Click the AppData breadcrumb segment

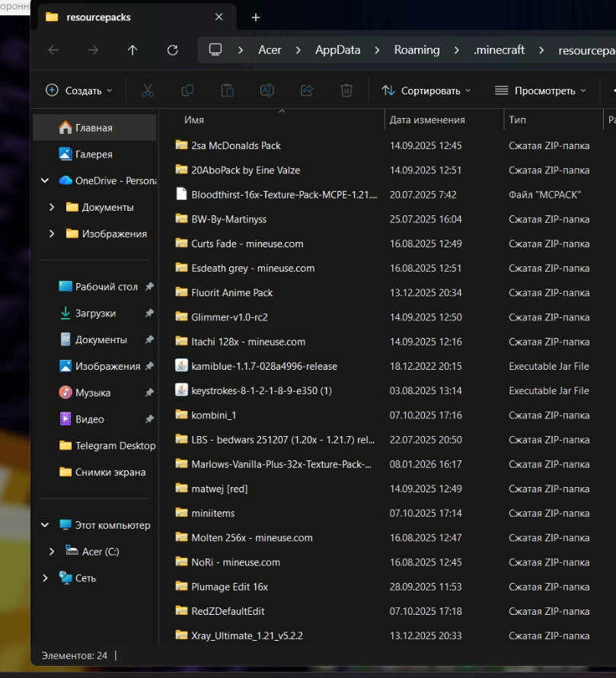pos(337,50)
